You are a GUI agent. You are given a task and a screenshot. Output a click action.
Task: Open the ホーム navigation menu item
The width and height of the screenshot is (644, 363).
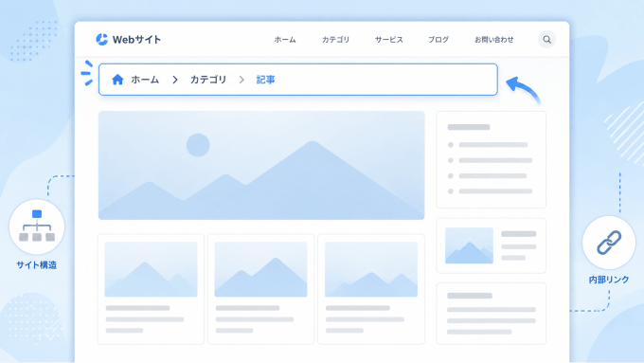pyautogui.click(x=285, y=40)
